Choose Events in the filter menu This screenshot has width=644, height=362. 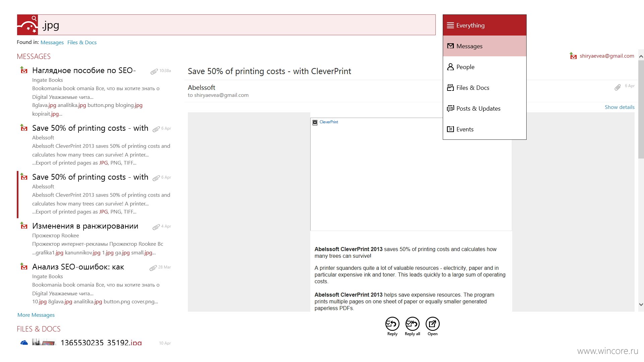click(484, 129)
